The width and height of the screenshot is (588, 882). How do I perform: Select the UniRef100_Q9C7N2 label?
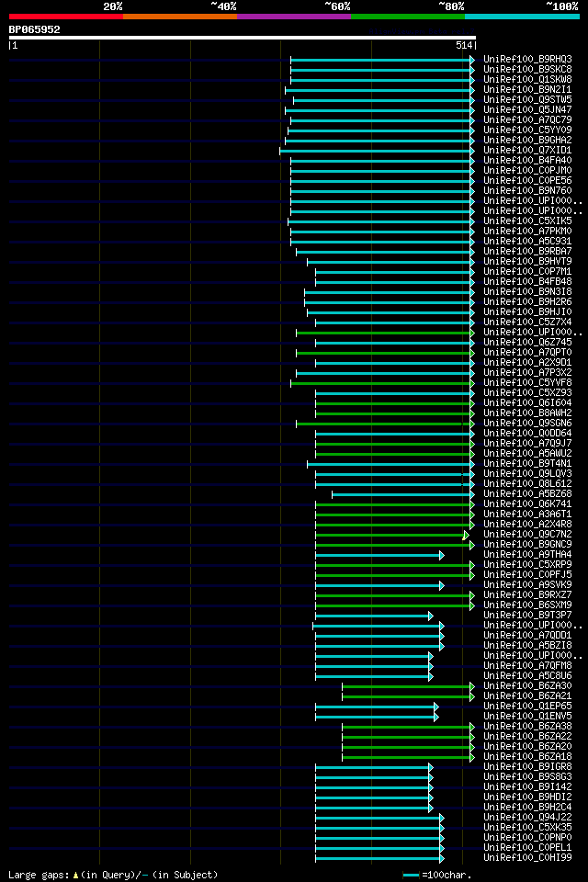coord(527,535)
